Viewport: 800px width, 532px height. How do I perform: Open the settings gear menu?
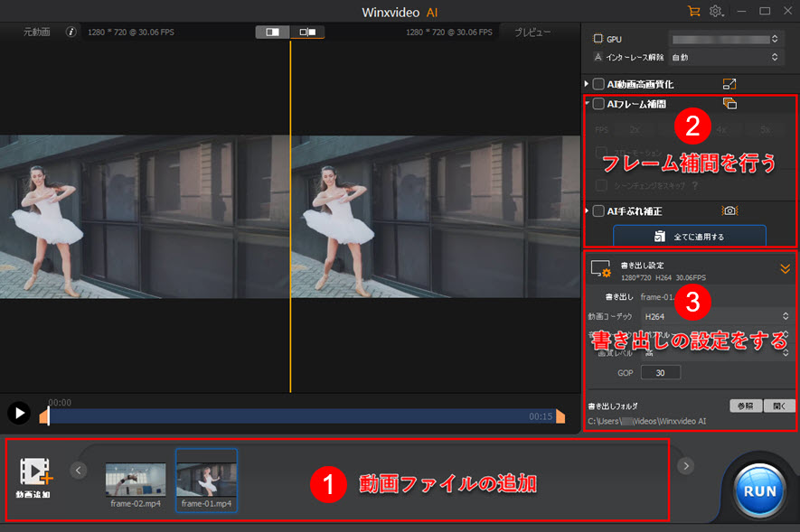pyautogui.click(x=716, y=11)
